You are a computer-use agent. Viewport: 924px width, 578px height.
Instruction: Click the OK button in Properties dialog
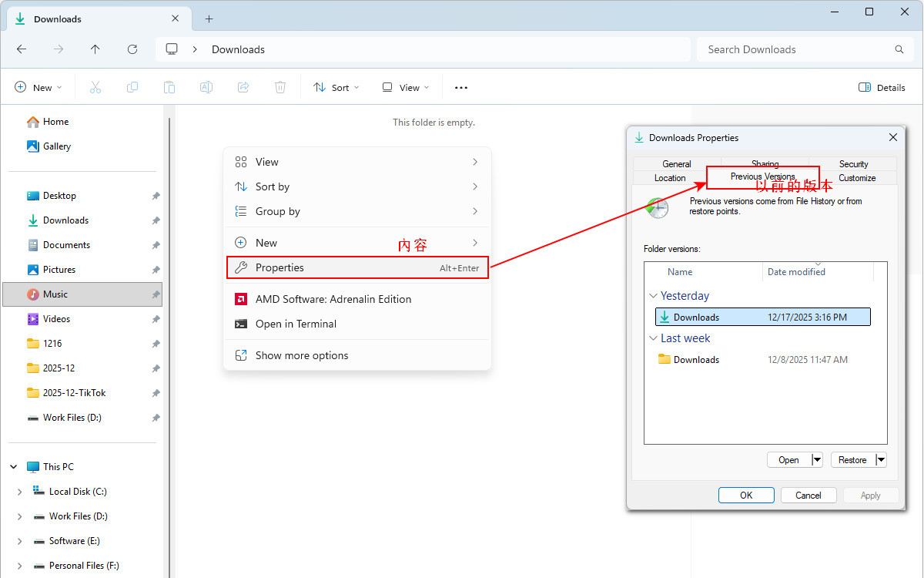(x=746, y=496)
